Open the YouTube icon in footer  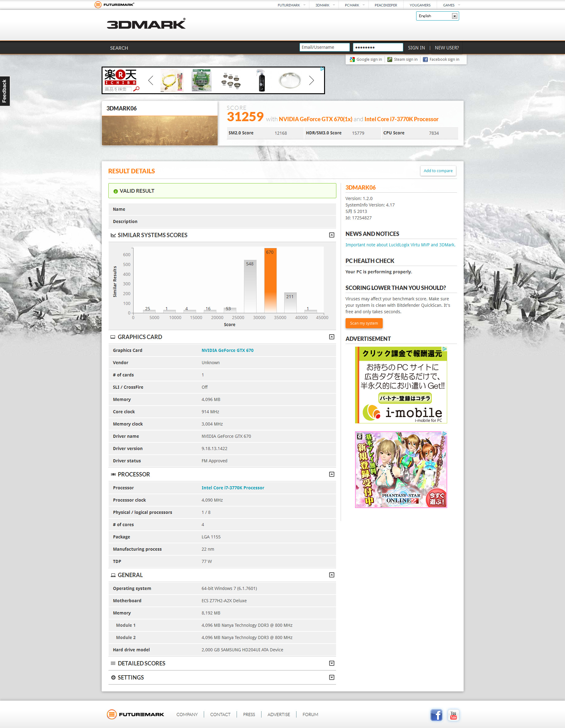(x=453, y=715)
